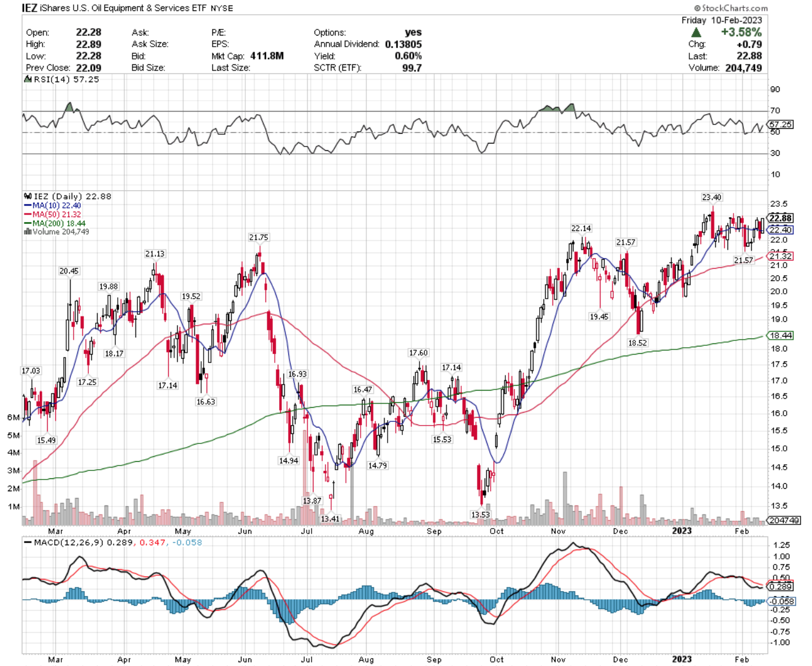The image size is (812, 666).
Task: Click the MA(10) axis tag 22.40
Action: [x=781, y=230]
